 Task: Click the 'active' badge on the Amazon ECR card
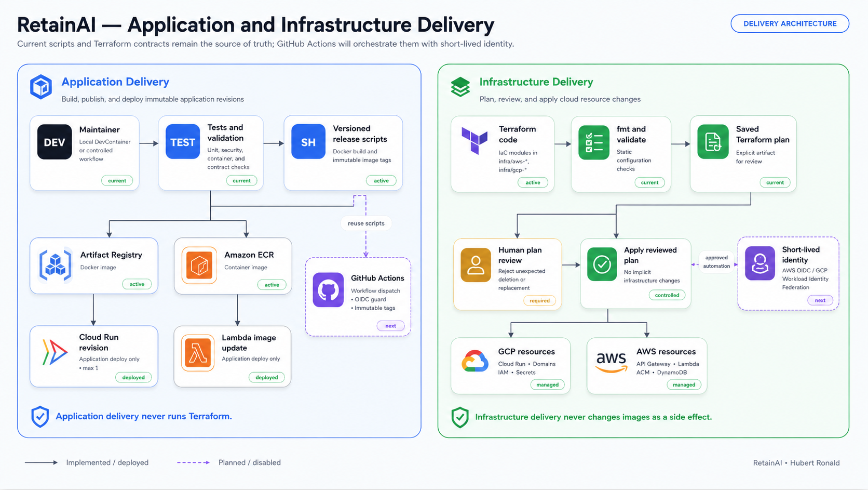[x=272, y=285]
